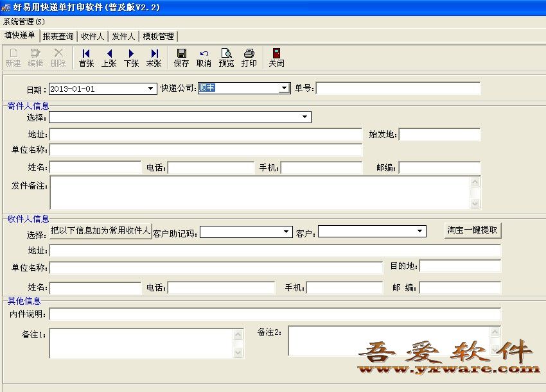Click the app icon in title bar
This screenshot has height=392, width=546.
coord(6,7)
